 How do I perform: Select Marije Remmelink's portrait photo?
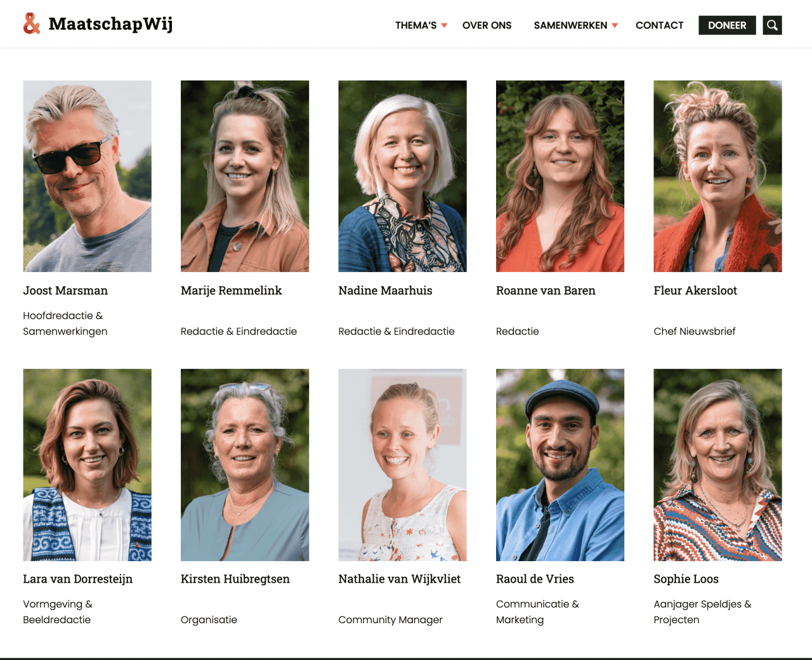tap(245, 176)
